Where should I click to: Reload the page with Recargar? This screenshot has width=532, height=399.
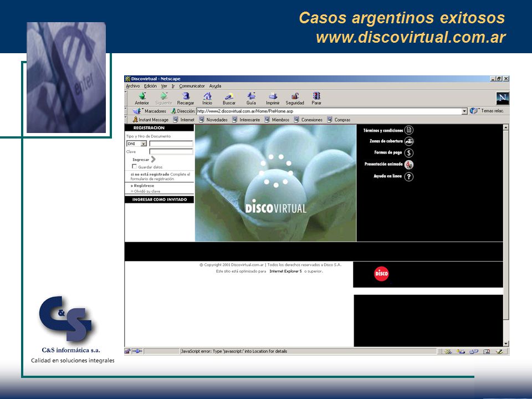click(186, 99)
